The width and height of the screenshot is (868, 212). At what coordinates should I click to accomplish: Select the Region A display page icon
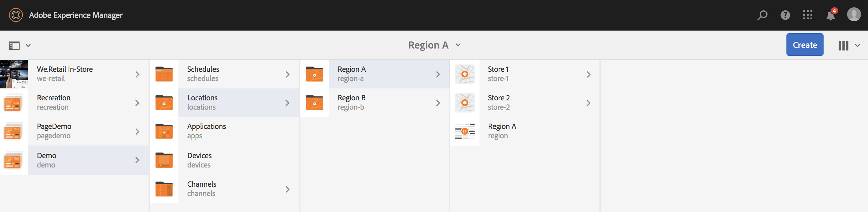(464, 131)
